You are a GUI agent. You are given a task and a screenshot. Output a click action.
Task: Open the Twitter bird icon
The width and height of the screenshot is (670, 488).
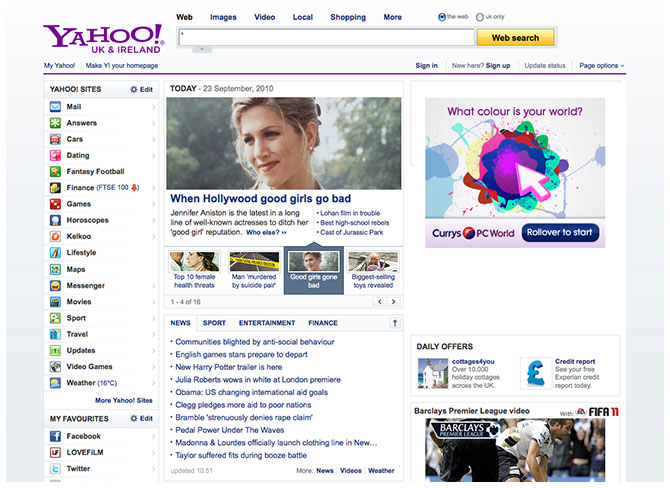[55, 469]
